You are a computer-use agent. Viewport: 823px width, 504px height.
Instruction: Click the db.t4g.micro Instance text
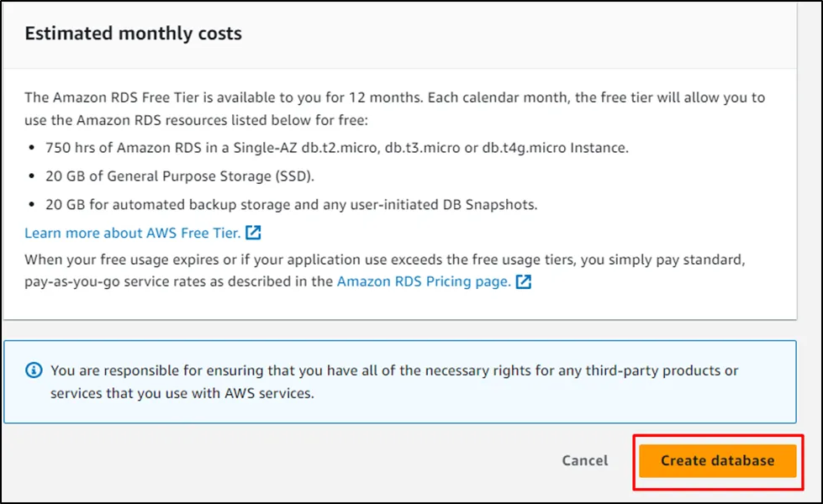555,148
